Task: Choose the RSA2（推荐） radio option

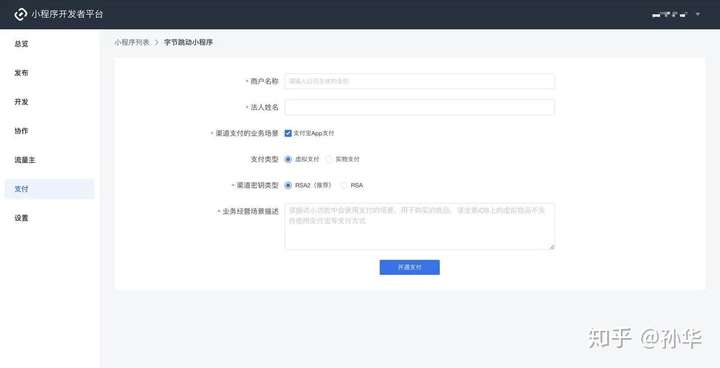Action: [x=288, y=185]
